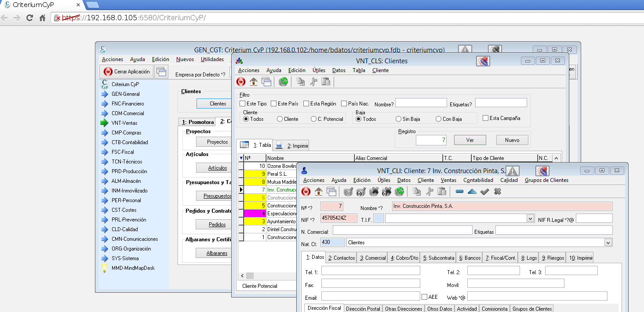The height and width of the screenshot is (312, 644).
Task: Check the AEE checkbox beside Email
Action: (x=424, y=297)
